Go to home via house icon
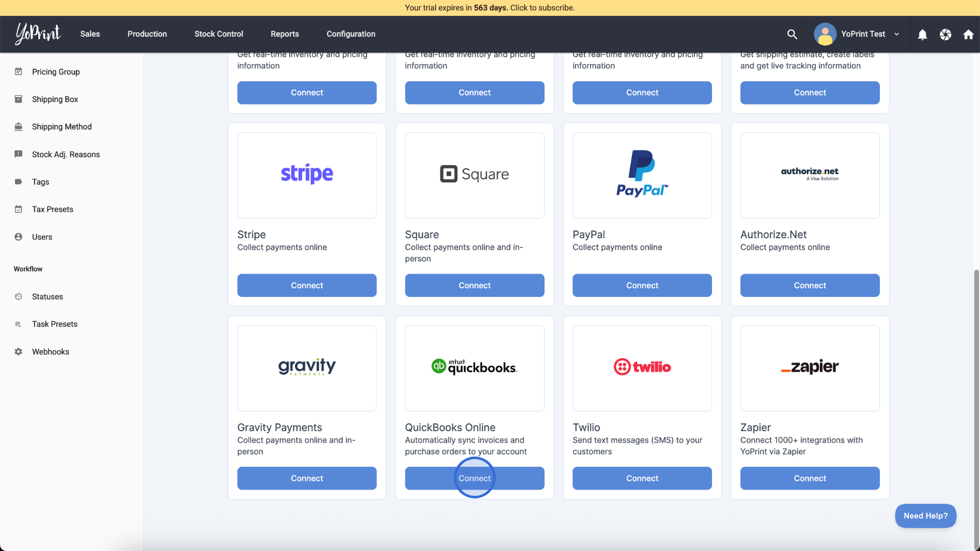This screenshot has width=980, height=551. (x=968, y=34)
